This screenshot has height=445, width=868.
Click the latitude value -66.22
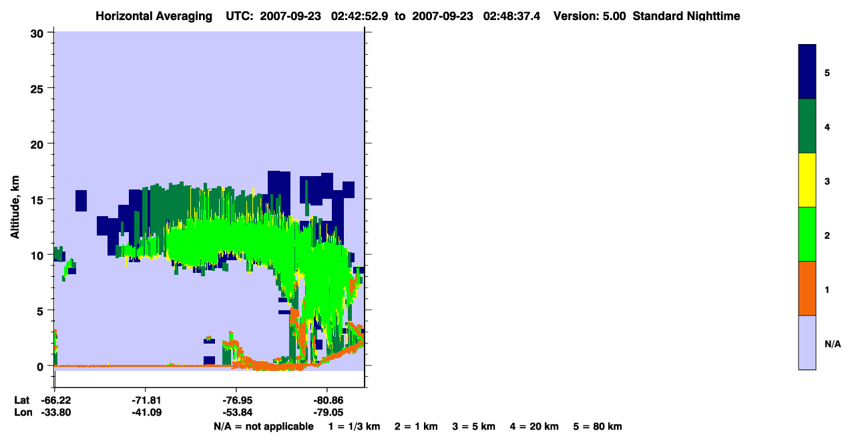coord(55,400)
